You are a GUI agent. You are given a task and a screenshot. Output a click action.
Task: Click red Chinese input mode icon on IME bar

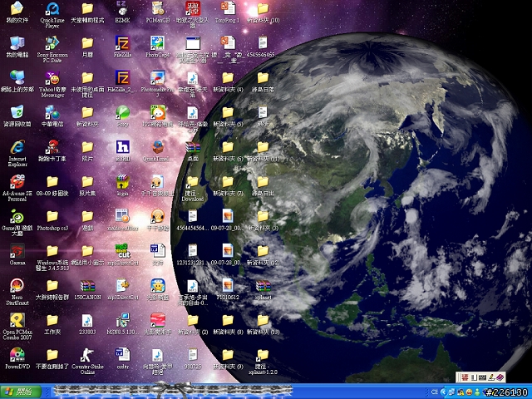click(x=465, y=377)
